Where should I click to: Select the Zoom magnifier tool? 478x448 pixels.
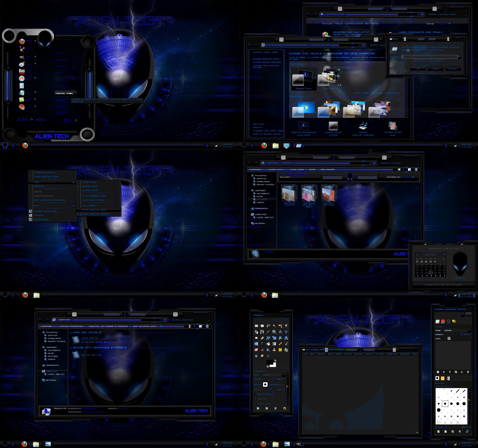pyautogui.click(x=274, y=332)
